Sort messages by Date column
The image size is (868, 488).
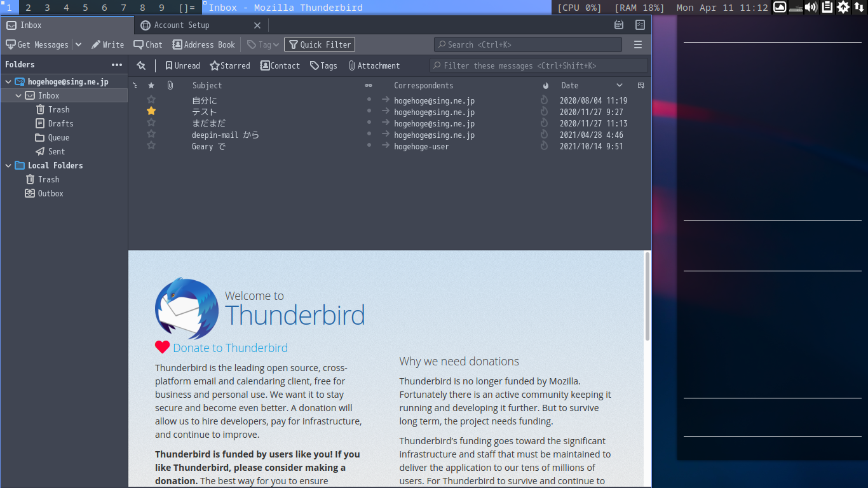click(x=570, y=85)
